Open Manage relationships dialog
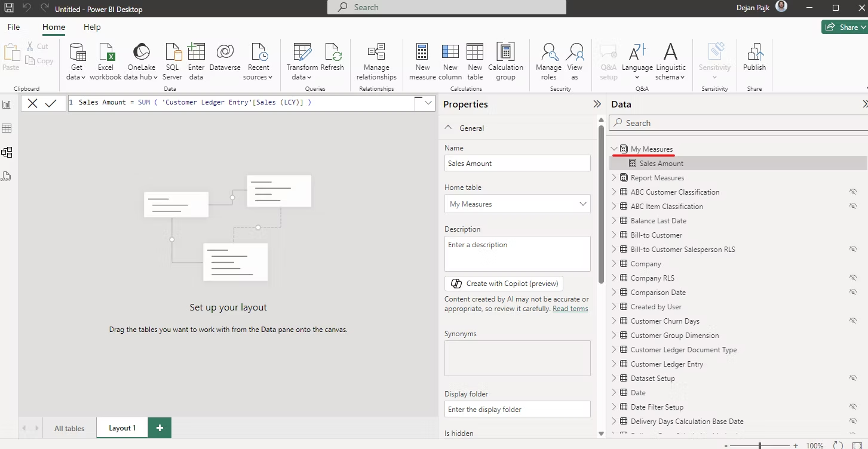This screenshot has width=868, height=449. click(376, 53)
